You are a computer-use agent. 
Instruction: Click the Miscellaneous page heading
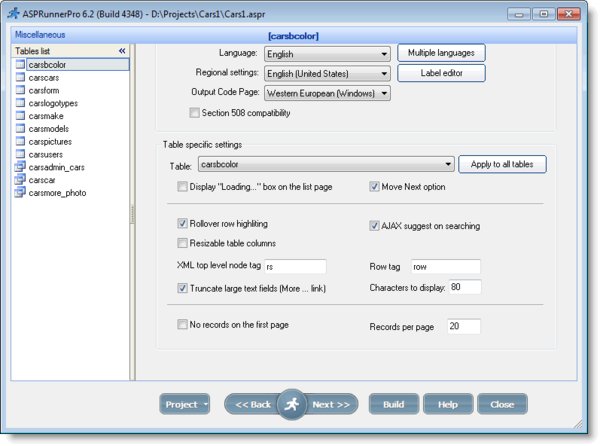[40, 35]
